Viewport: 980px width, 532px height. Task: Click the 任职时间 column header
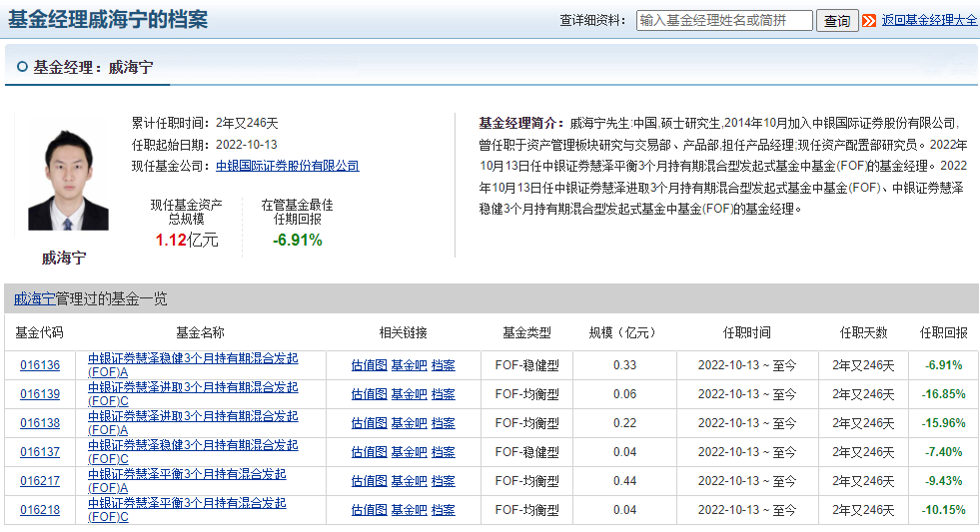(x=747, y=332)
